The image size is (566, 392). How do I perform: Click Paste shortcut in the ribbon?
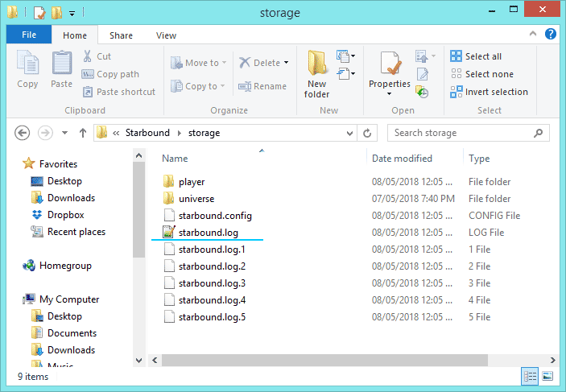click(x=119, y=92)
